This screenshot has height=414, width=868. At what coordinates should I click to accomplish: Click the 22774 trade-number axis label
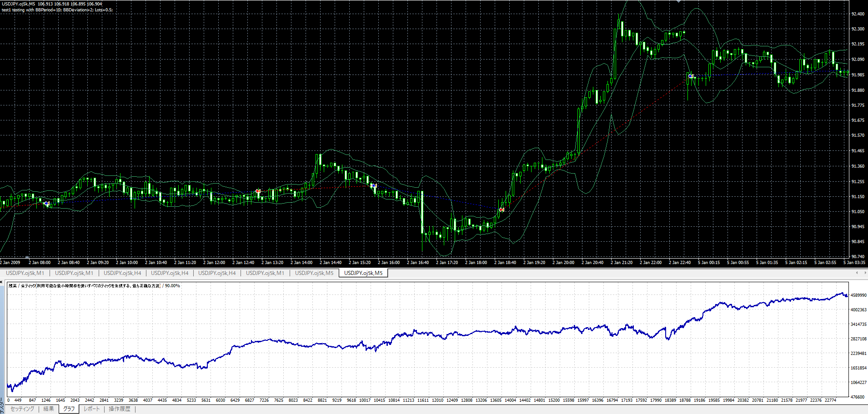click(830, 400)
